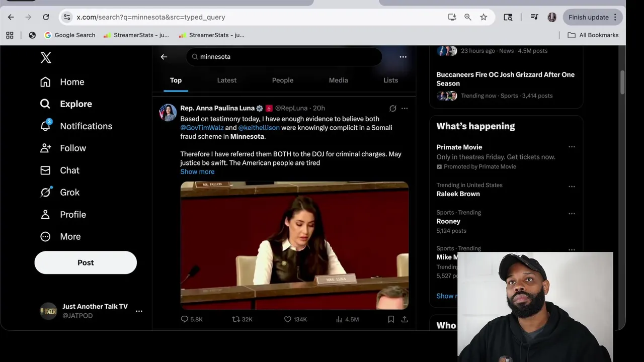Like the tweet with 134K likes
This screenshot has height=362, width=644.
tap(295, 319)
